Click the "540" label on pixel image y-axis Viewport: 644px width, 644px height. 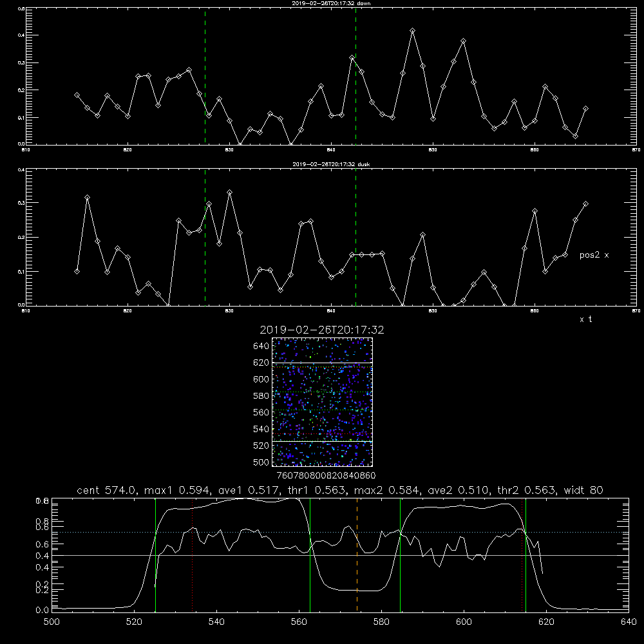point(261,429)
